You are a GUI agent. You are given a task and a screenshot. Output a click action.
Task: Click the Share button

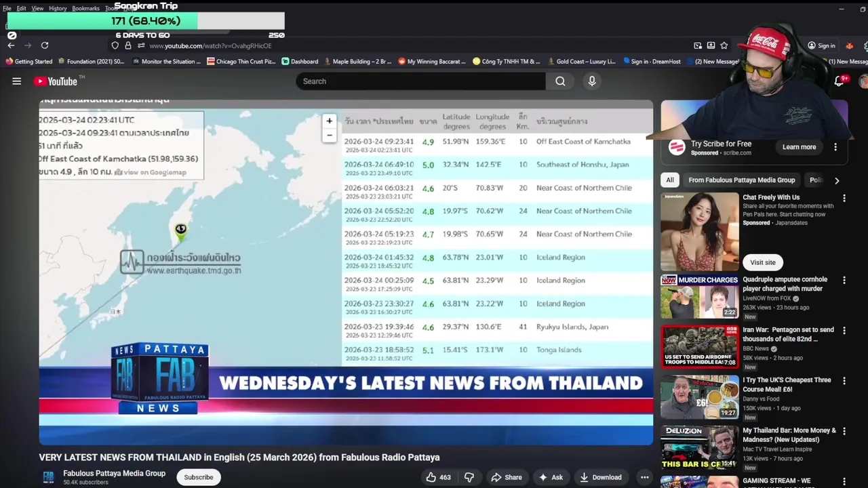tap(507, 477)
